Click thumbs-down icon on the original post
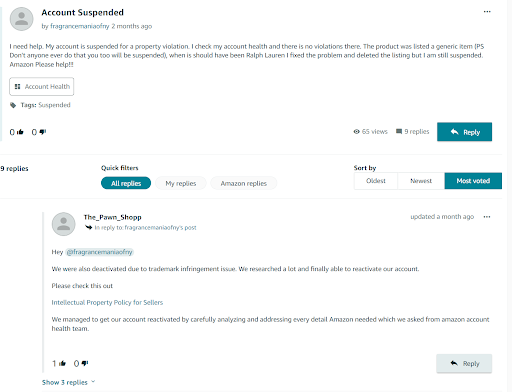This screenshot has height=392, width=512. (x=43, y=132)
